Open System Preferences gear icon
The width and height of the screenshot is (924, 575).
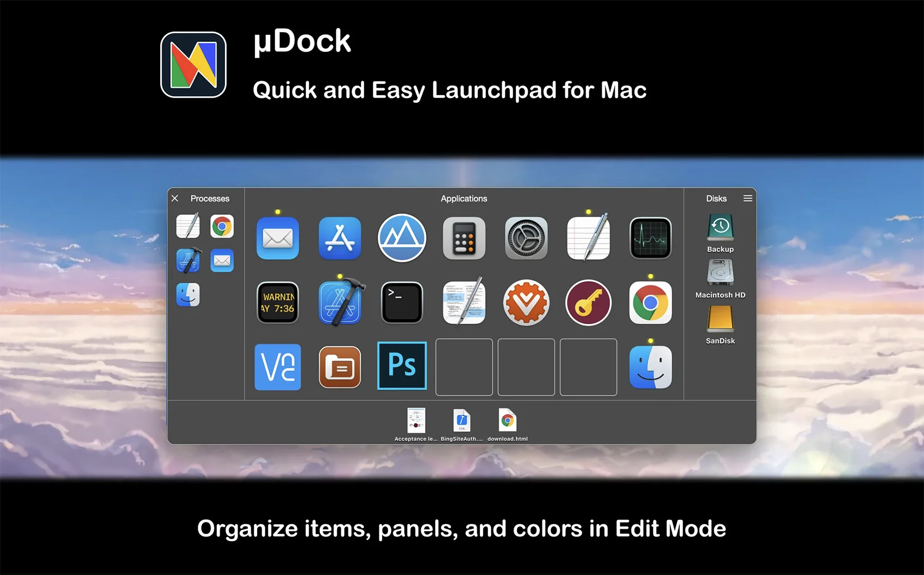click(x=526, y=238)
